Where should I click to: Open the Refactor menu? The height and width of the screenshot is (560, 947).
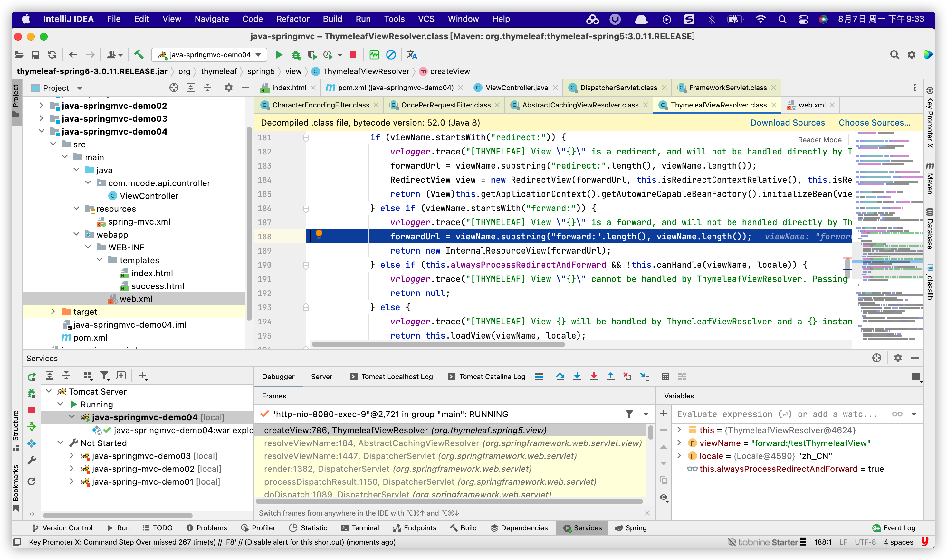click(x=292, y=19)
